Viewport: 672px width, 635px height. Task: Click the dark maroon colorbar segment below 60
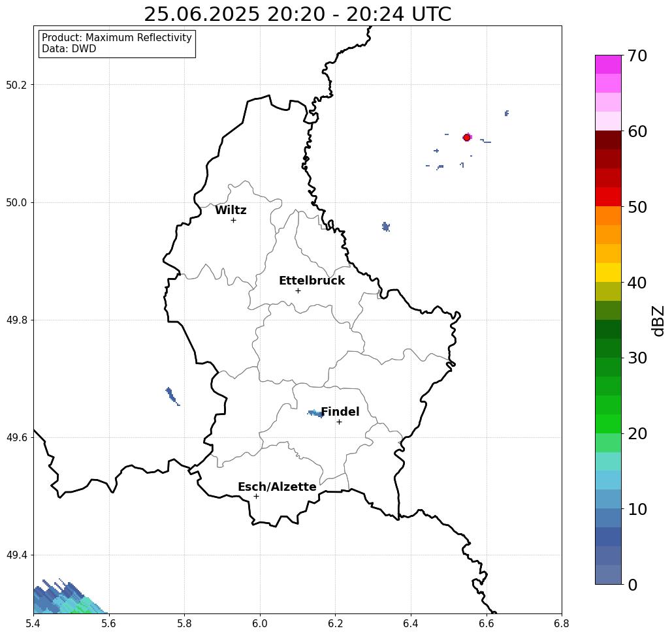pyautogui.click(x=608, y=140)
